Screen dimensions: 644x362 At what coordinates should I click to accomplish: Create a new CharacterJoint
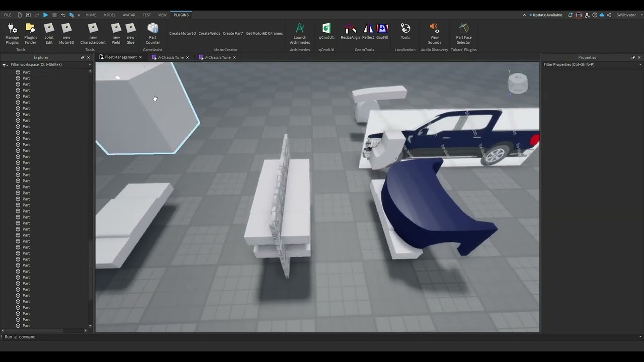click(x=93, y=33)
